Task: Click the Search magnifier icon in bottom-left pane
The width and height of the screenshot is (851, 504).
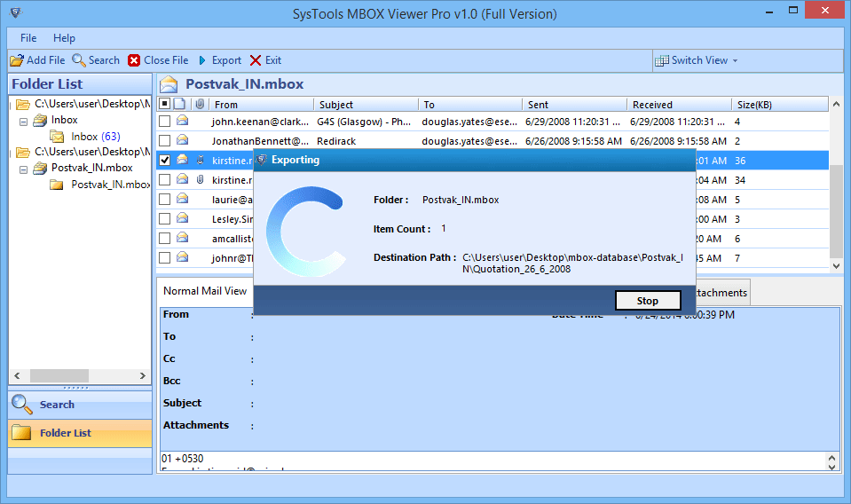Action: (x=21, y=404)
